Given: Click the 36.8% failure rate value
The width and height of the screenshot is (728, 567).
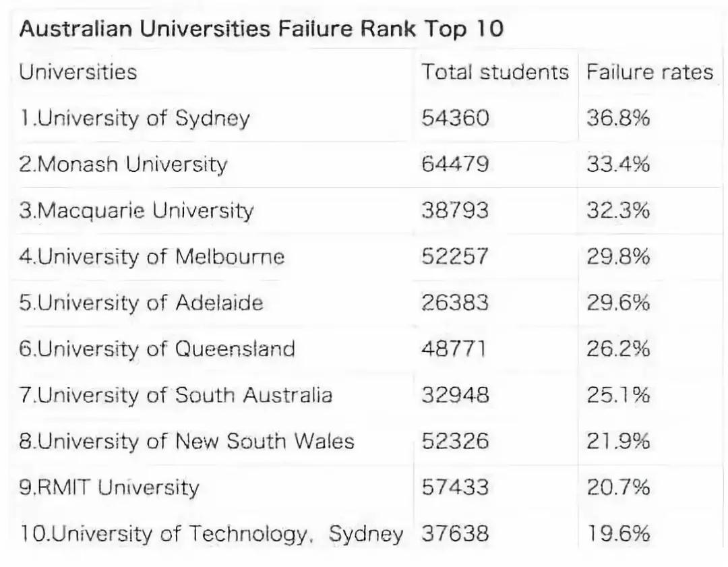Looking at the screenshot, I should coord(618,119).
